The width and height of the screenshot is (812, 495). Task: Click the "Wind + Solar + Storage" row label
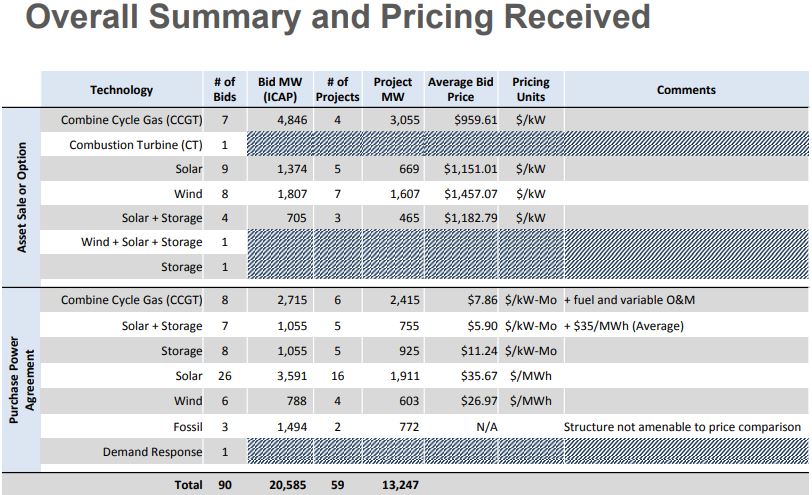pos(142,242)
